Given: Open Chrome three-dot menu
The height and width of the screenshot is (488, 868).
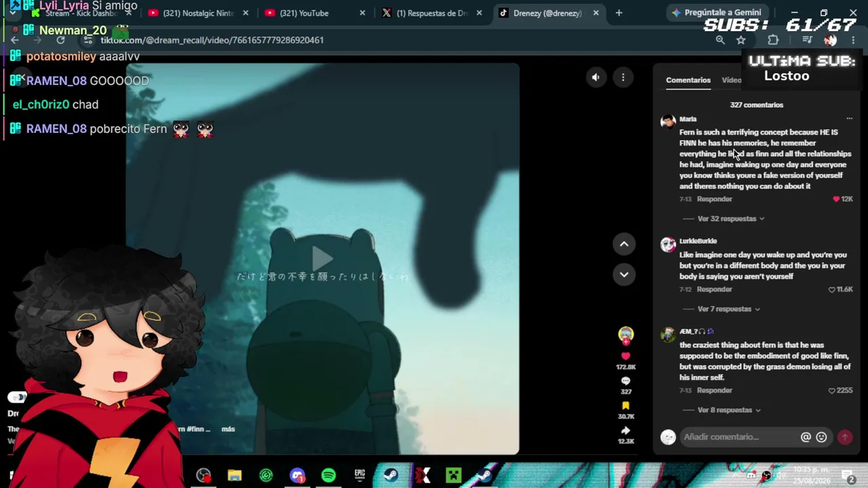Looking at the screenshot, I should tap(853, 40).
